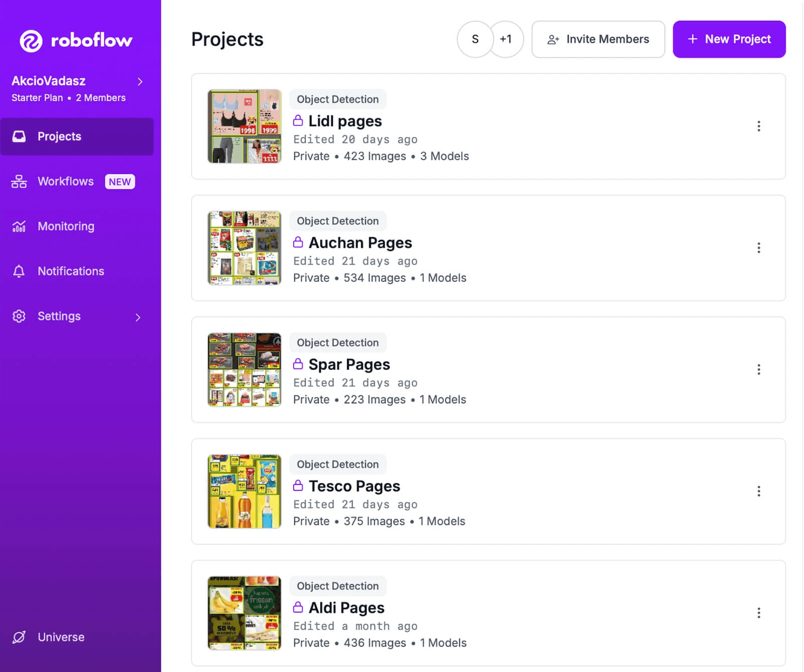Image resolution: width=804 pixels, height=672 pixels.
Task: Create a New Project
Action: click(729, 39)
